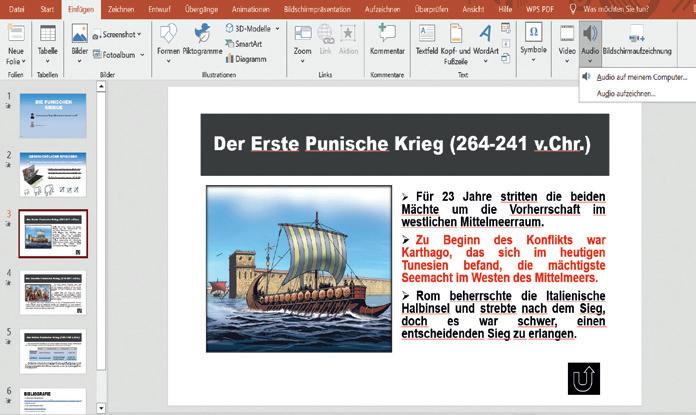Insert a Textfeld text box
This screenshot has height=415, width=696.
coord(426,34)
